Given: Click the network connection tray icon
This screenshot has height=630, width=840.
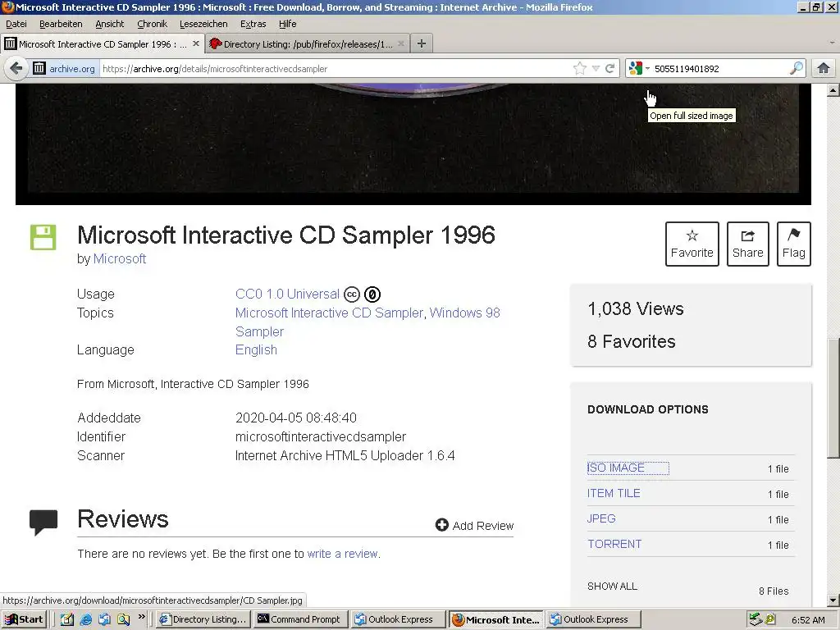Looking at the screenshot, I should point(756,619).
